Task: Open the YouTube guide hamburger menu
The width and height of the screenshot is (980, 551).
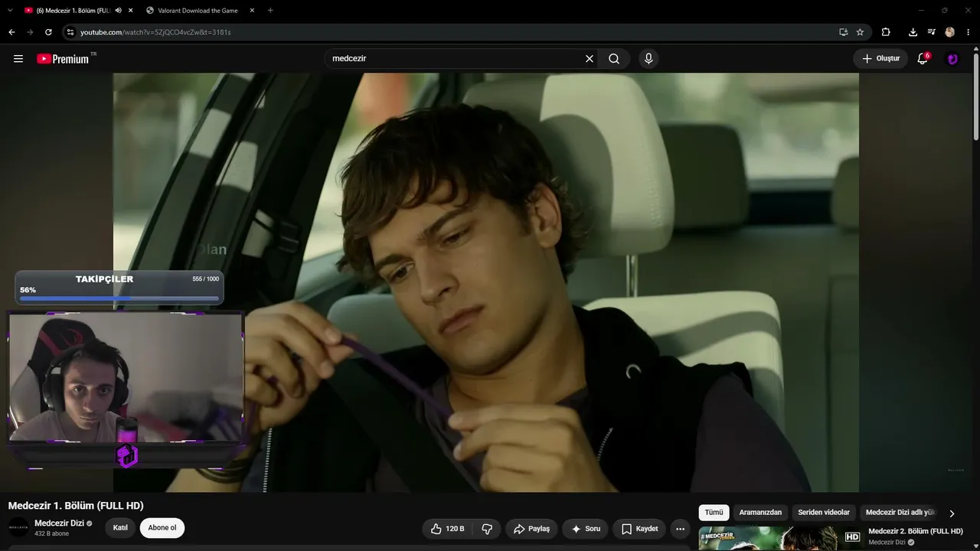Action: pyautogui.click(x=18, y=59)
